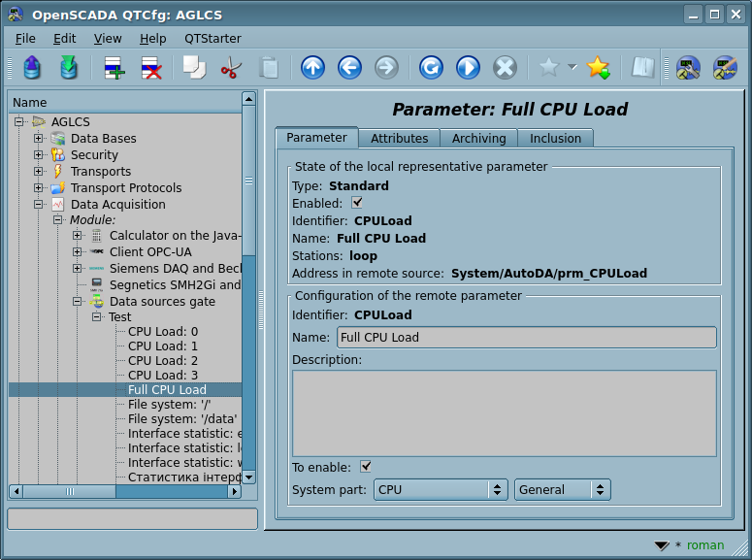Click the Save to DB toolbar icon
752x560 pixels.
(69, 67)
